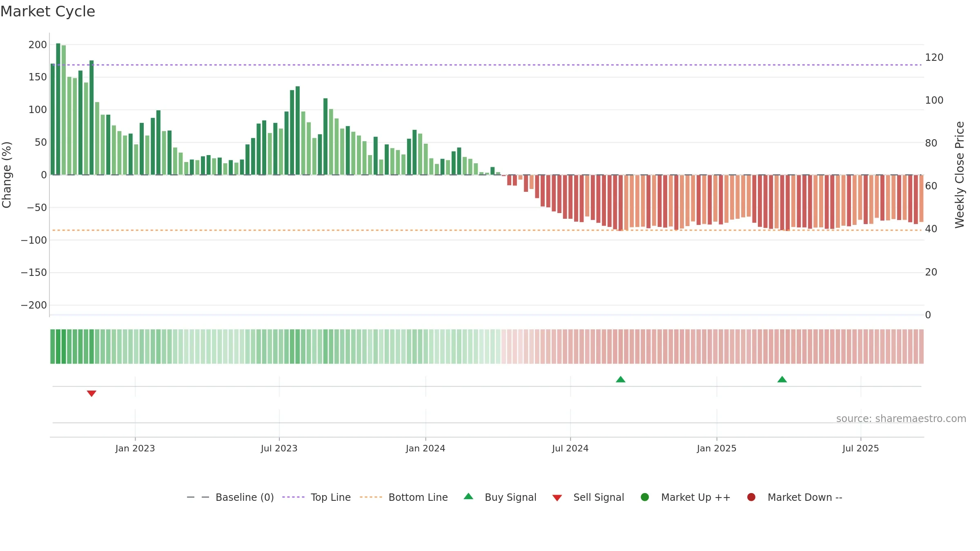Click the orange dotted Bottom Line sample in legend

(x=371, y=497)
